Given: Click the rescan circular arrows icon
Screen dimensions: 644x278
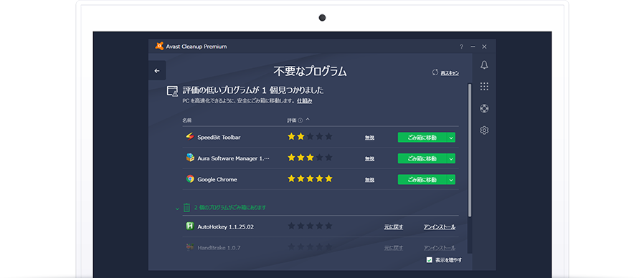Looking at the screenshot, I should point(435,72).
